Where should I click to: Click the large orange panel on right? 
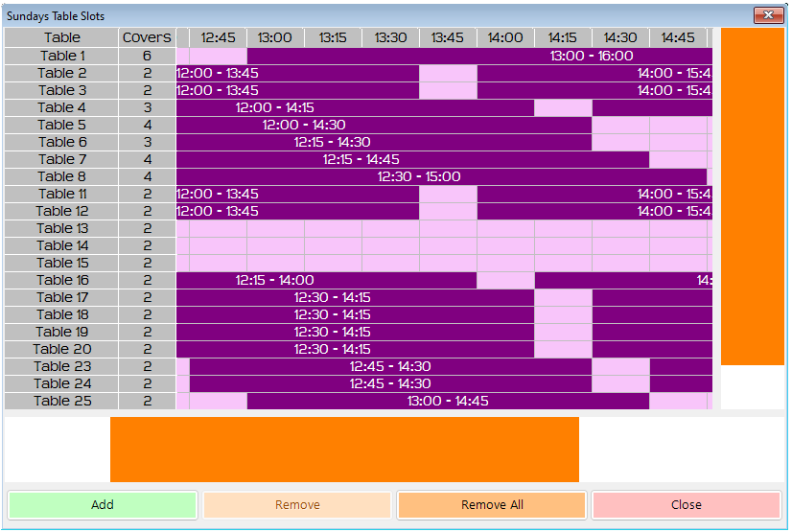(752, 197)
